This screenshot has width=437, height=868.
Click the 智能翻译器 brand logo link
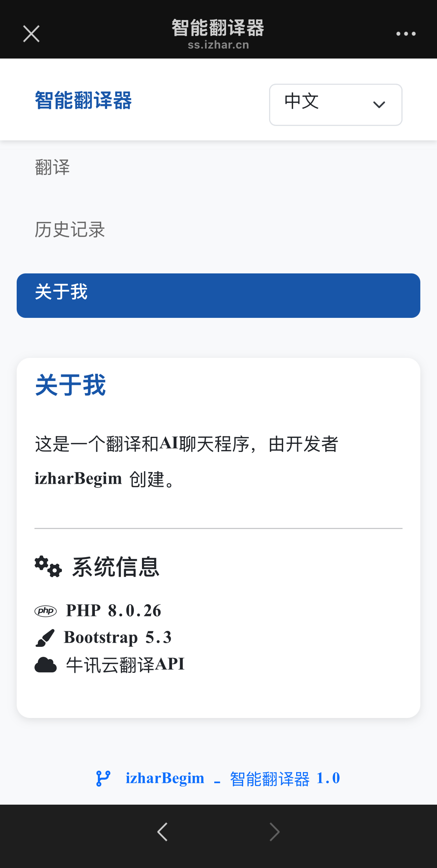[x=83, y=100]
